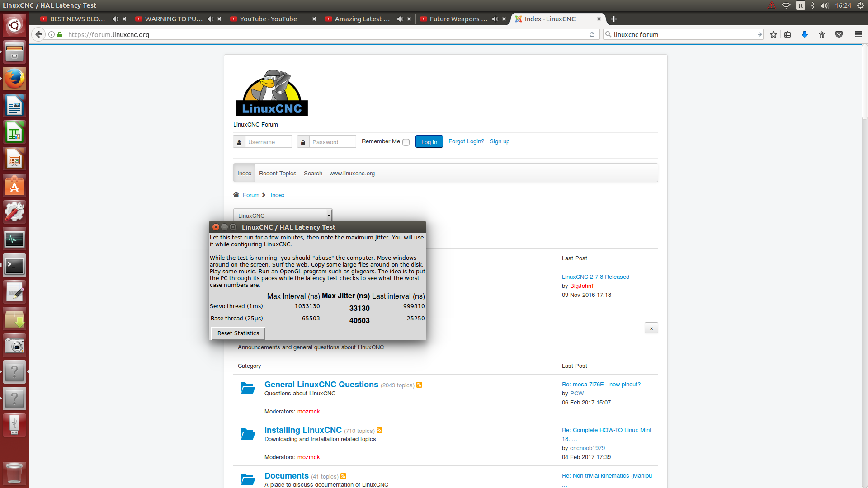Go back using browser back arrow

pyautogui.click(x=38, y=34)
